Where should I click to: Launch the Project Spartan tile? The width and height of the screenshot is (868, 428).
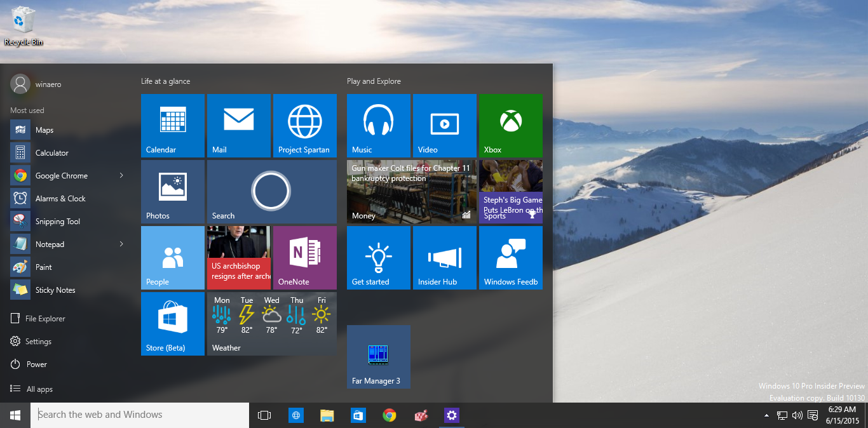tap(305, 126)
